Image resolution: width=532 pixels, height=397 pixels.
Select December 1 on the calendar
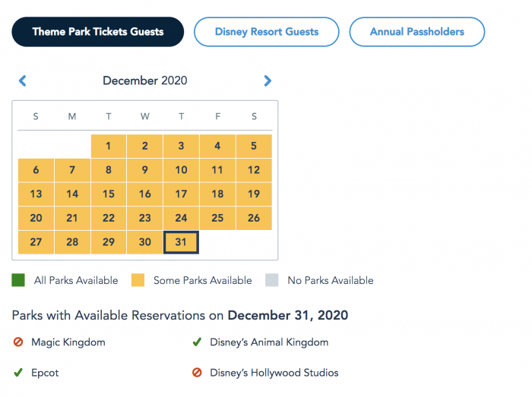109,147
